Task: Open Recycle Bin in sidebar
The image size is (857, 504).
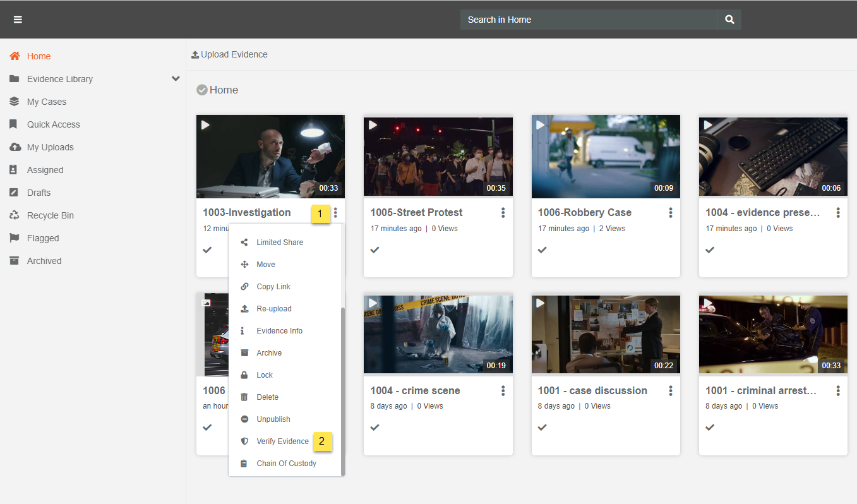Action: pyautogui.click(x=50, y=215)
